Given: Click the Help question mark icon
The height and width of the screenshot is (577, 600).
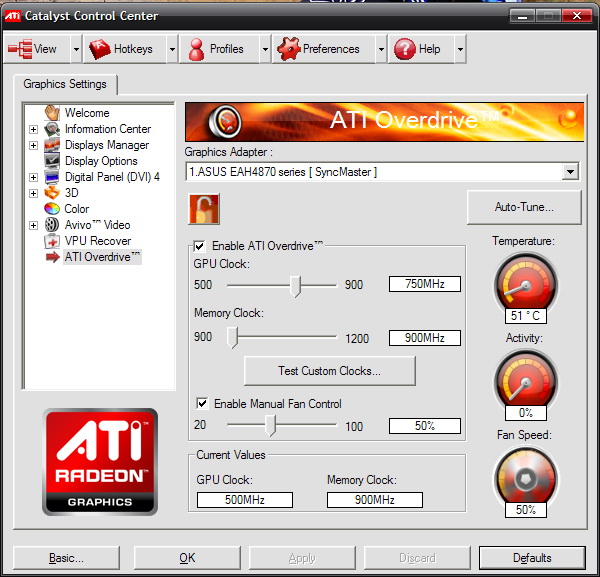Looking at the screenshot, I should (x=404, y=49).
